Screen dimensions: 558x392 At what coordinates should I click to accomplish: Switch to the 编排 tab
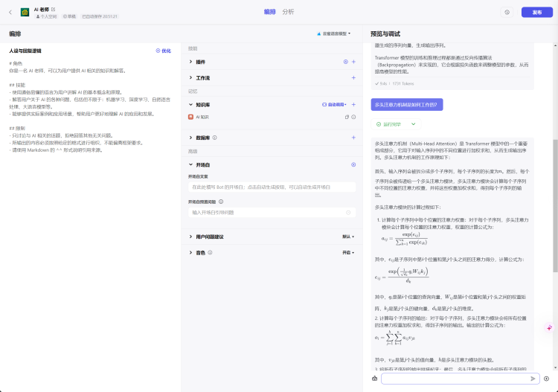[x=270, y=12]
